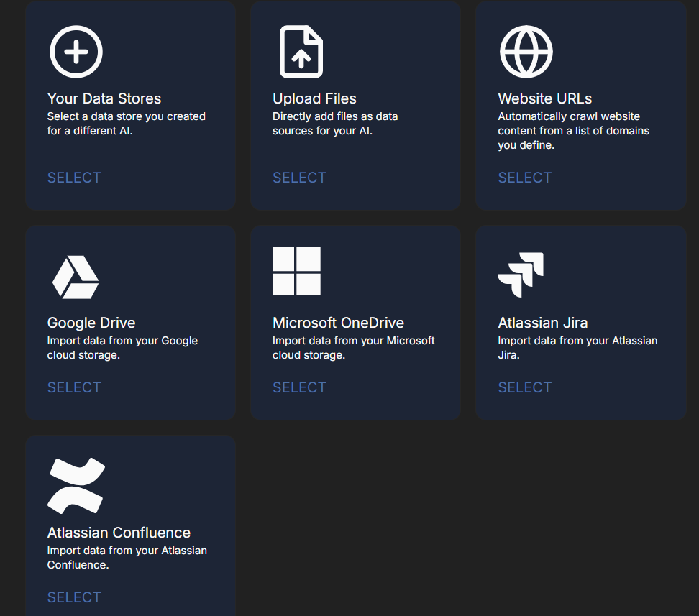This screenshot has width=699, height=616.
Task: Click the "Microsoft OneDrive" heading
Action: (339, 323)
